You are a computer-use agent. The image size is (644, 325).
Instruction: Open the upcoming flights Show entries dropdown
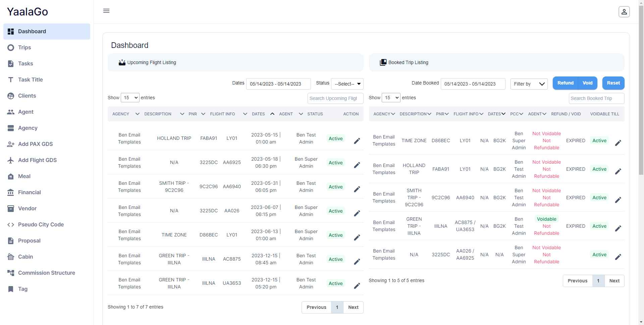pos(130,98)
